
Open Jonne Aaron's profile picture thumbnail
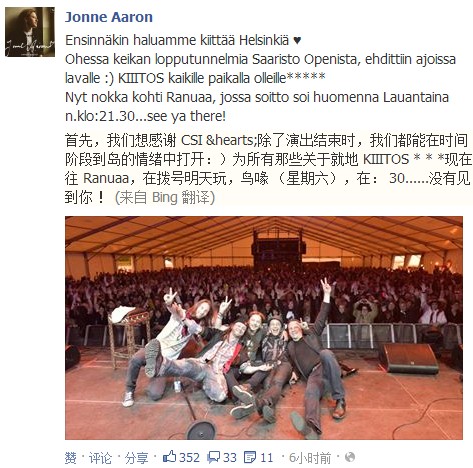30,32
